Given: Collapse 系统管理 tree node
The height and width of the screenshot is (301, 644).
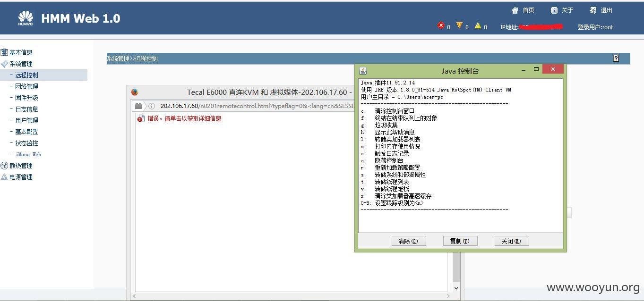Looking at the screenshot, I should 21,64.
